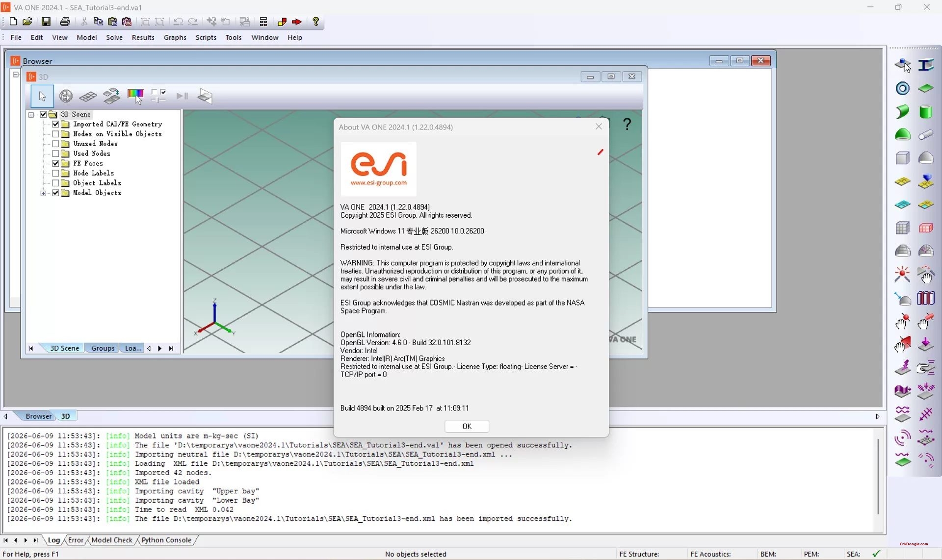942x560 pixels.
Task: Click the New file icon
Action: click(13, 22)
